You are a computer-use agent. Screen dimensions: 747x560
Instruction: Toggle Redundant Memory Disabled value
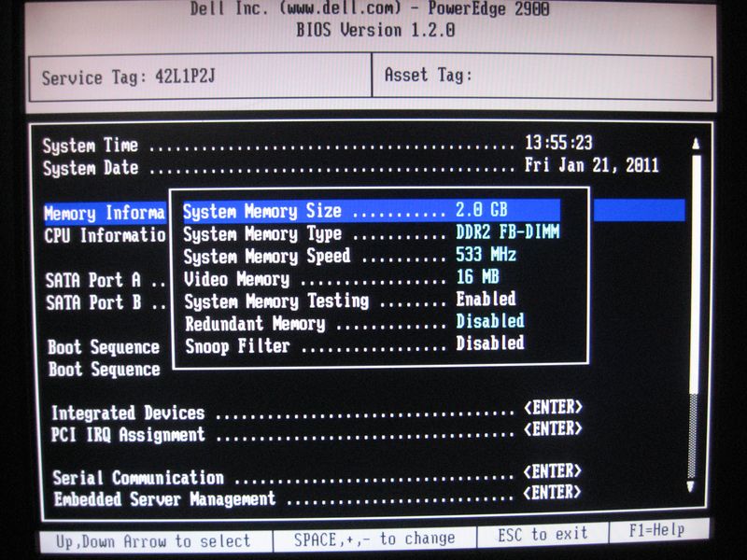tap(490, 321)
